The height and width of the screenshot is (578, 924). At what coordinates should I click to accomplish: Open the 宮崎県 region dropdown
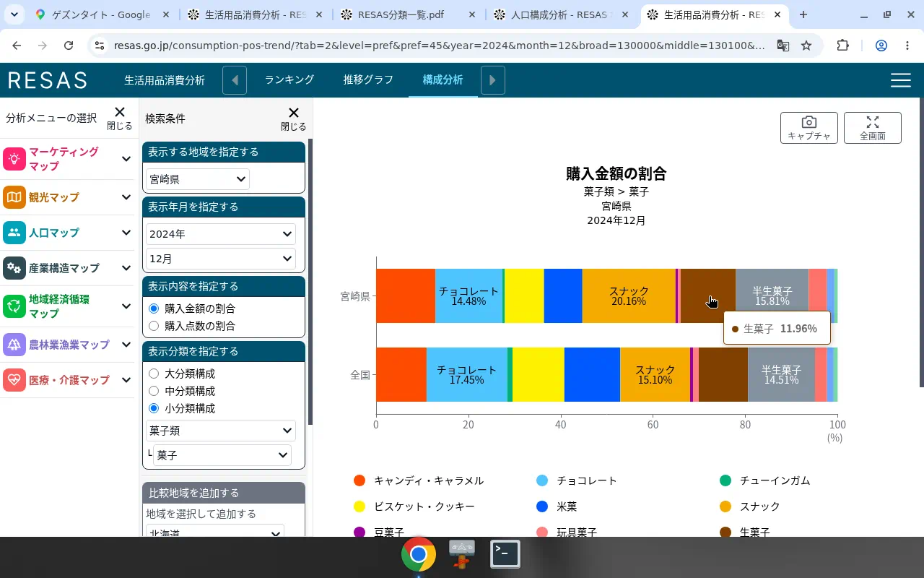click(x=197, y=179)
